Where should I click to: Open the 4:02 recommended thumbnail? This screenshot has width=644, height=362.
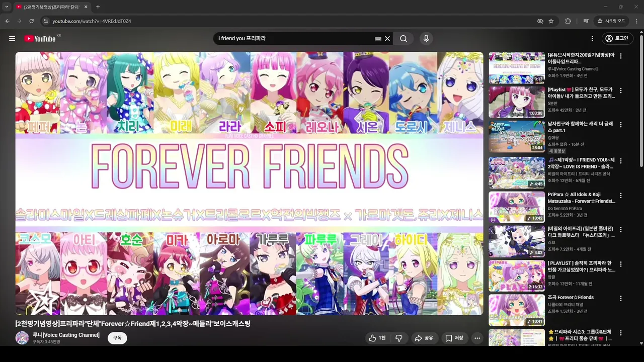[517, 241]
